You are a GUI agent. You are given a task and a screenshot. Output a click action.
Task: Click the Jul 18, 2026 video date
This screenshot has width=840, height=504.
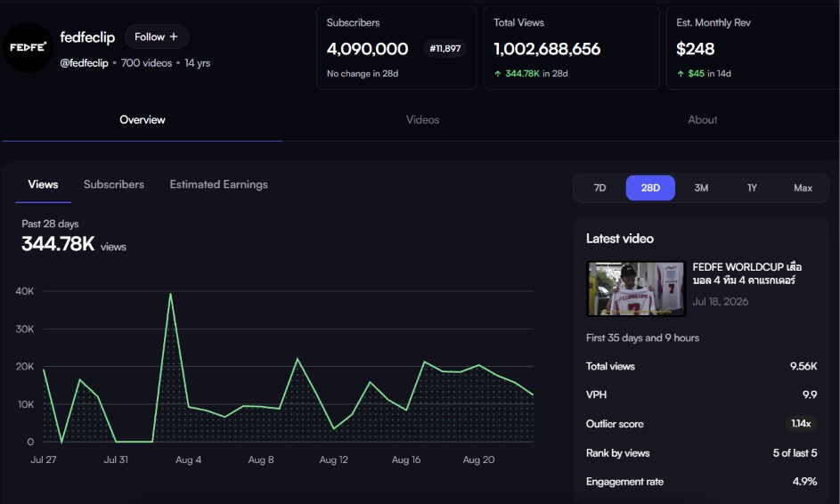tap(720, 302)
